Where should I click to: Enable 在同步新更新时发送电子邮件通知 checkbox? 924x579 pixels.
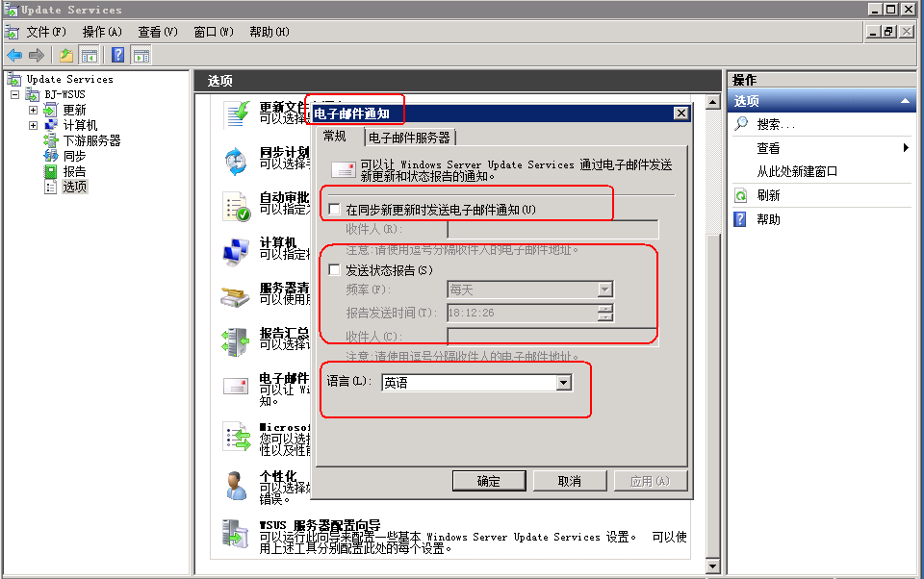click(335, 209)
